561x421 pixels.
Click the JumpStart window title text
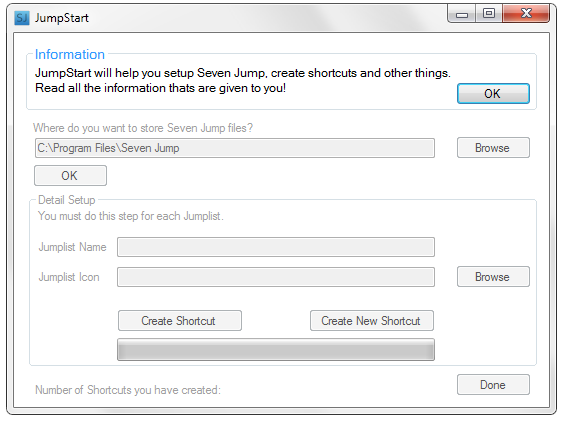(62, 18)
